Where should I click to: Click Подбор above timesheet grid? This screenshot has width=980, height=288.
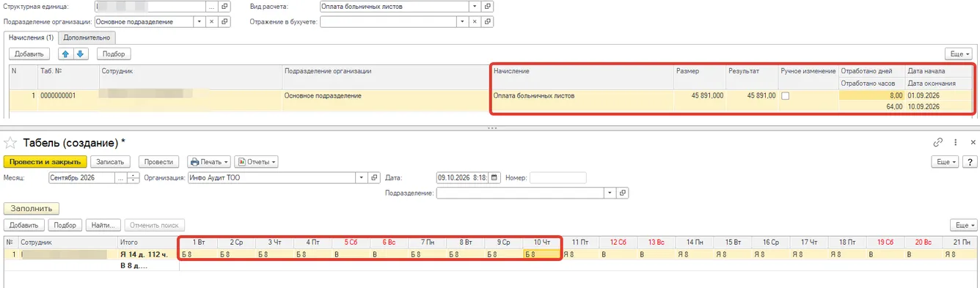tap(65, 225)
